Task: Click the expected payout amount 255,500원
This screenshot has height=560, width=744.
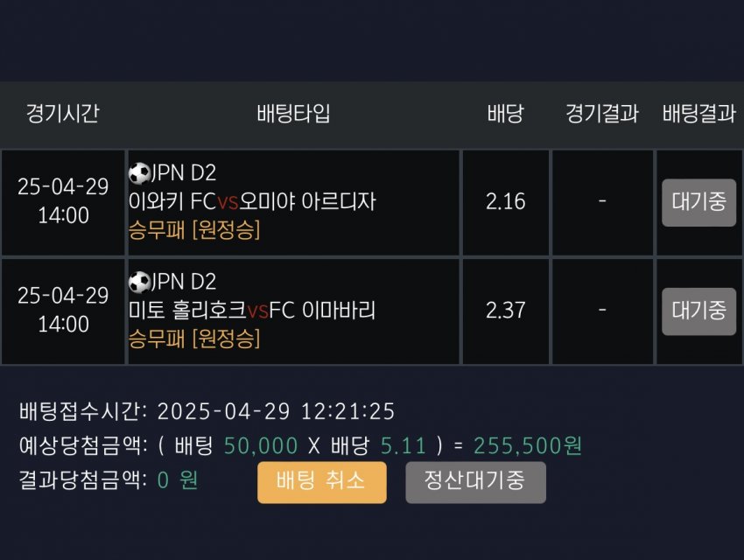Action: [528, 446]
